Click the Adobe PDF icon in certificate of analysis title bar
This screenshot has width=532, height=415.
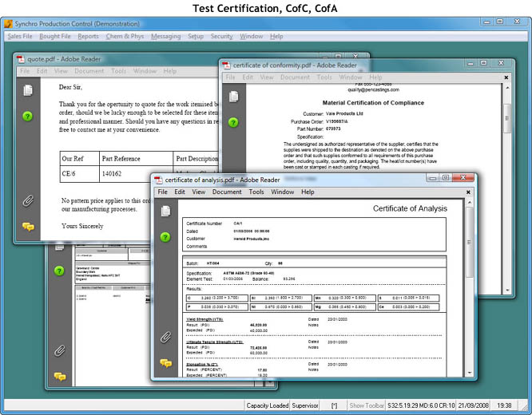tap(158, 180)
